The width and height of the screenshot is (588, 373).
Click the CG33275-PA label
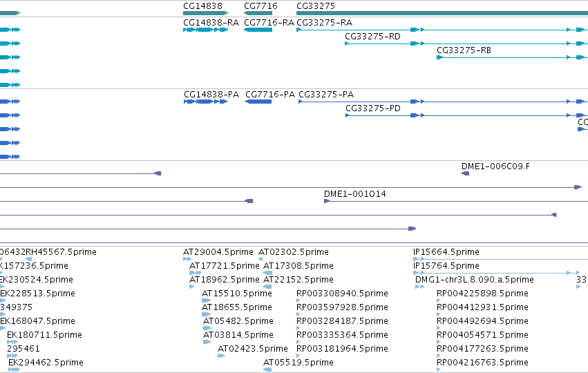(x=326, y=95)
